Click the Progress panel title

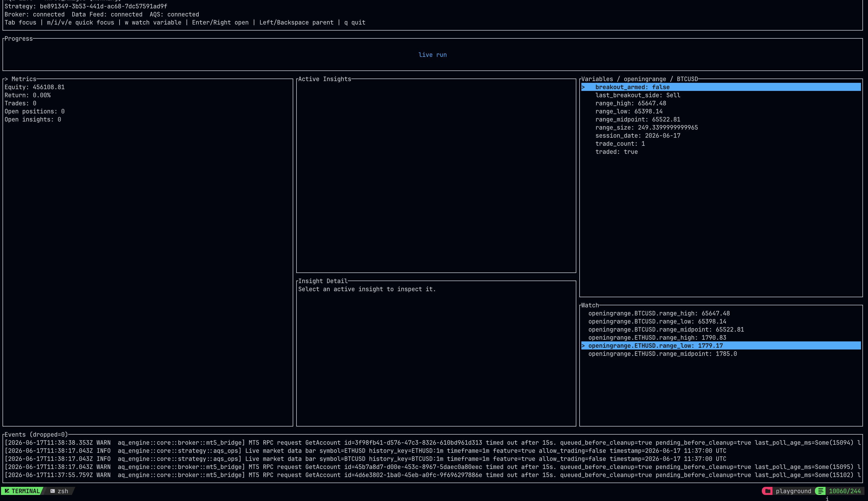tap(19, 39)
